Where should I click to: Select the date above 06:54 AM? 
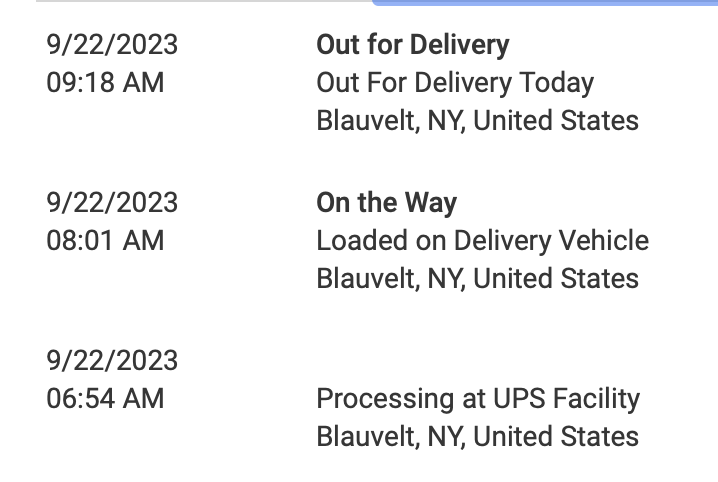[112, 361]
